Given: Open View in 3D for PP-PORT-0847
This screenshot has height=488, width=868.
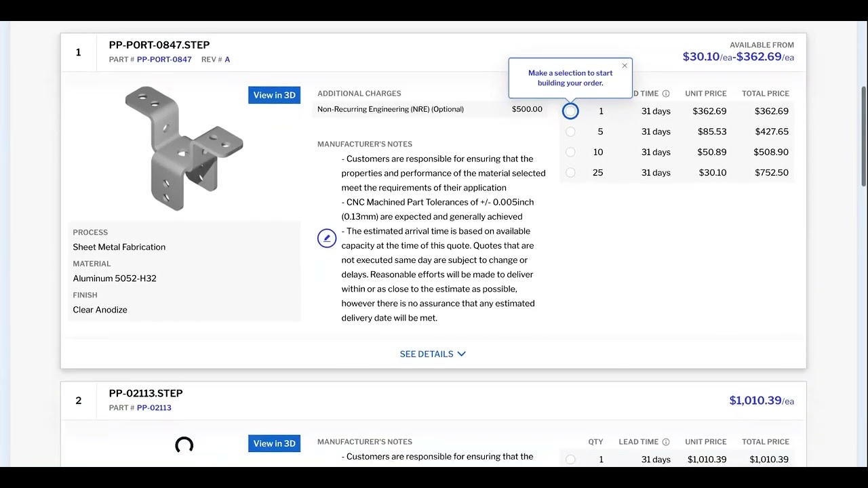Looking at the screenshot, I should [x=274, y=95].
